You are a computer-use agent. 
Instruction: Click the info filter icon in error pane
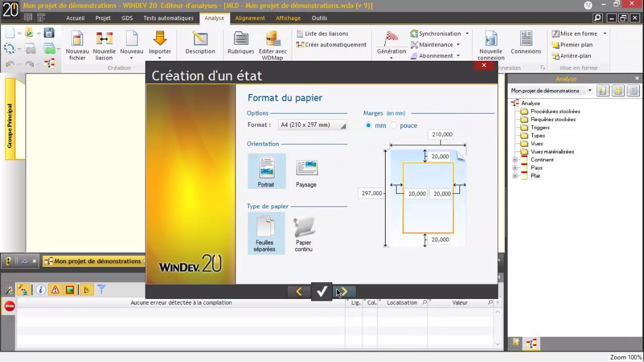[x=40, y=290]
